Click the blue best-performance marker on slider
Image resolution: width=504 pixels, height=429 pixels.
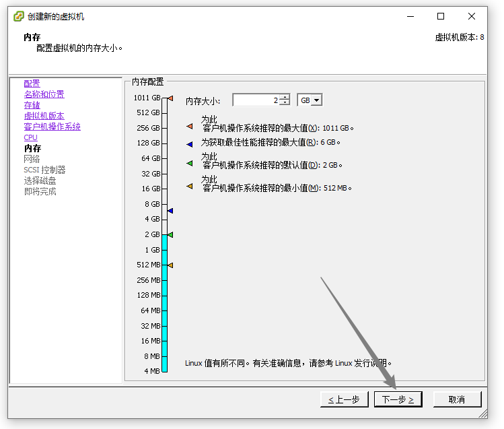click(171, 211)
